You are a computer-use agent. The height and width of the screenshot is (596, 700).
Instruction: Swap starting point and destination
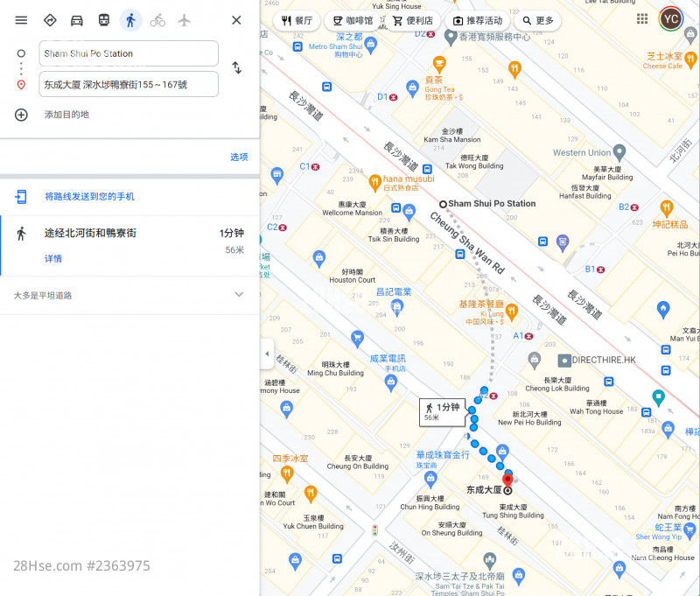click(x=236, y=68)
